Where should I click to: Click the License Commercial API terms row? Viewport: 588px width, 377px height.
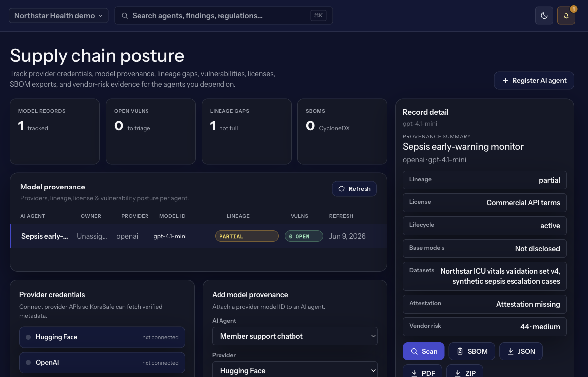click(485, 203)
